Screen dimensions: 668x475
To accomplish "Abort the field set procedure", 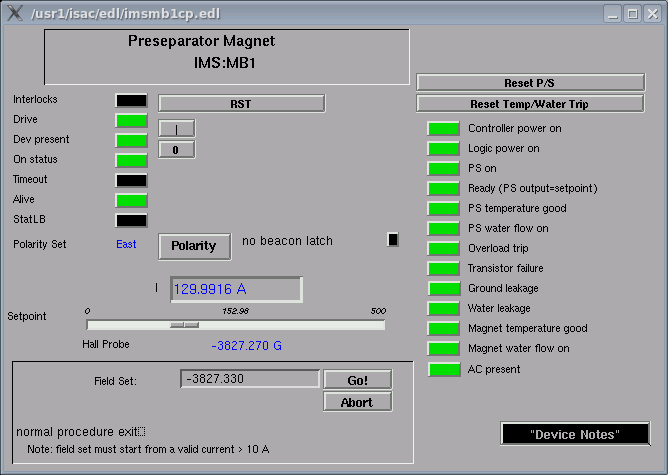I will point(357,402).
